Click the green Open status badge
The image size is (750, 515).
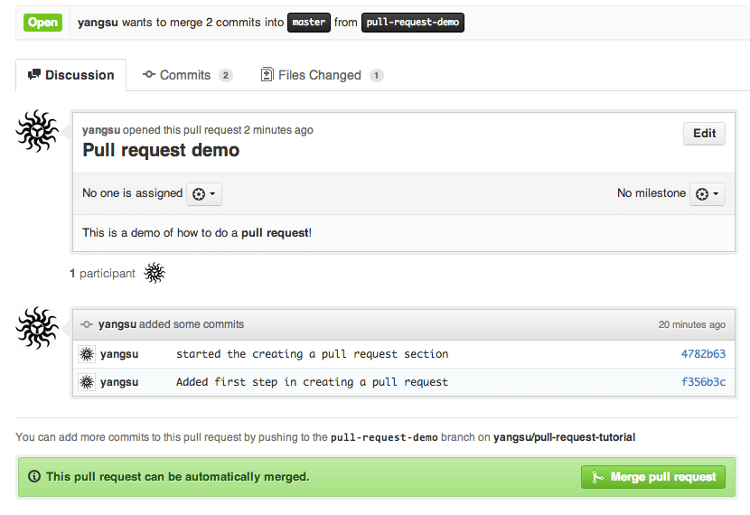pos(43,22)
